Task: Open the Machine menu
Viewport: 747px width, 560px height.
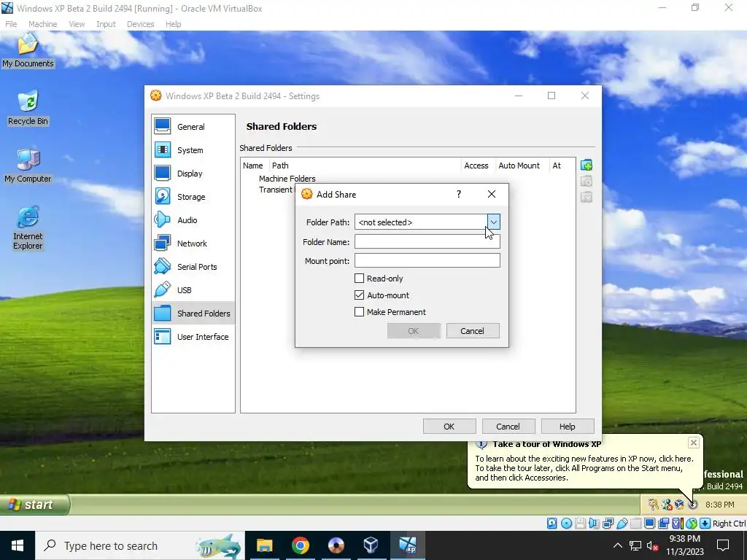Action: (x=42, y=24)
